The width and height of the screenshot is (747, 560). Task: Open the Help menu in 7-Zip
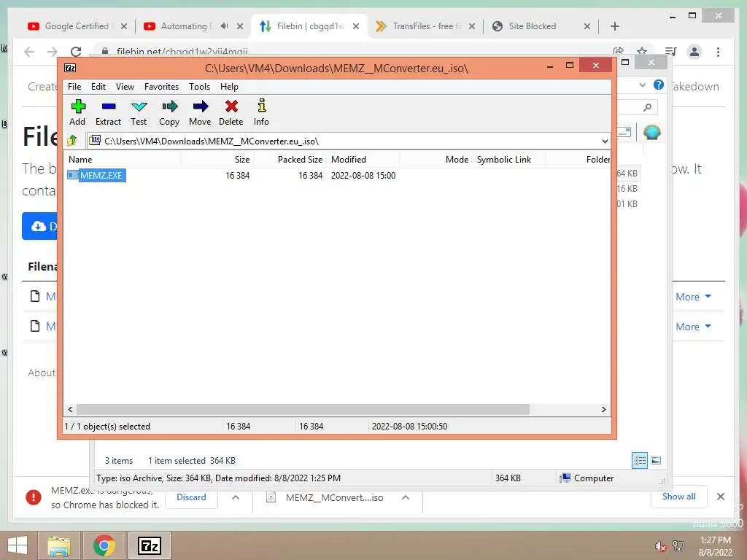point(229,87)
